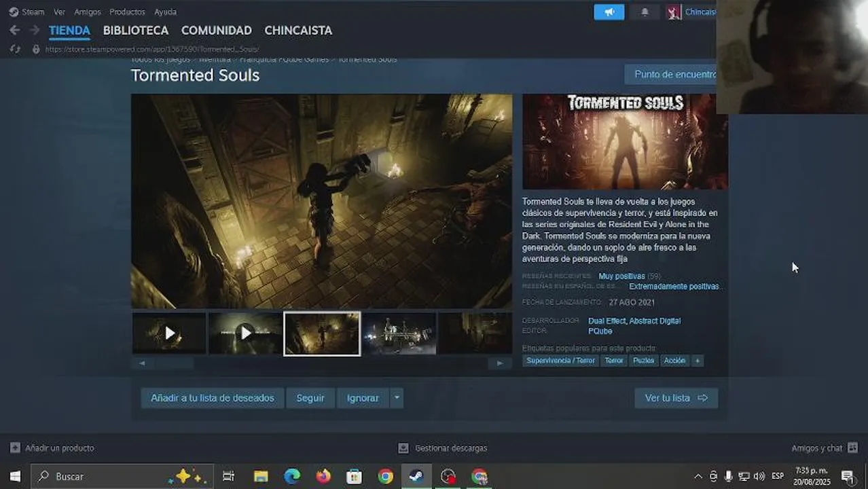Open the Ver menu
The width and height of the screenshot is (868, 489).
coord(60,12)
